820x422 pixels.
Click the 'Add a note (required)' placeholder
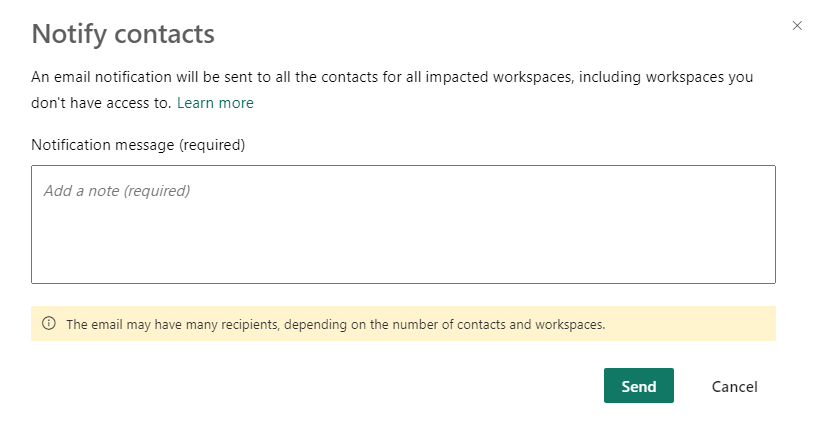click(x=117, y=190)
